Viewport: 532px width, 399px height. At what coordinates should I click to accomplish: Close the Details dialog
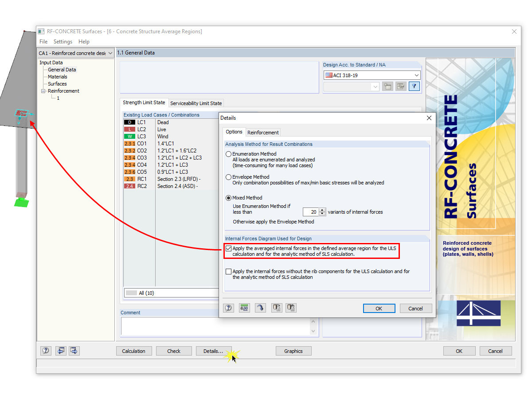(429, 118)
